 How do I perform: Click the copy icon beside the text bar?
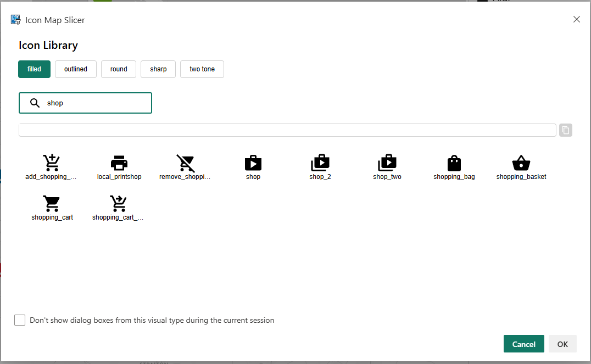[566, 130]
